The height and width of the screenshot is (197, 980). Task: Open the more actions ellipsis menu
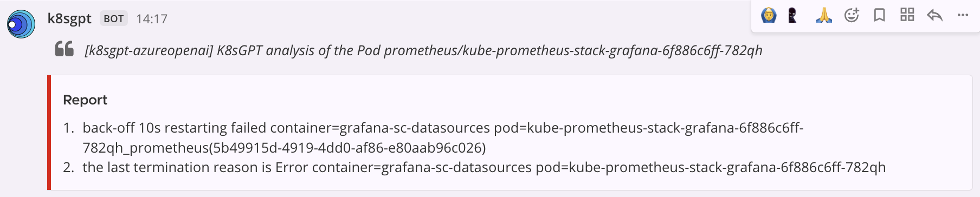pyautogui.click(x=963, y=15)
